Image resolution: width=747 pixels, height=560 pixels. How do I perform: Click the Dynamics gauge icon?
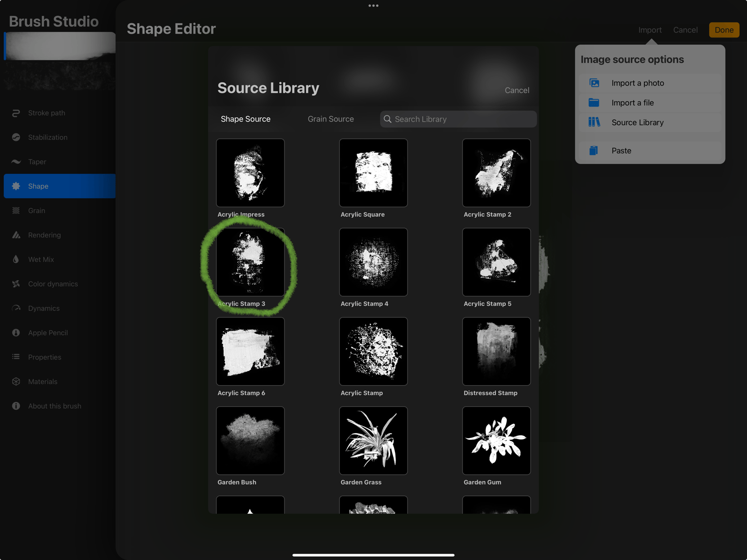point(16,308)
